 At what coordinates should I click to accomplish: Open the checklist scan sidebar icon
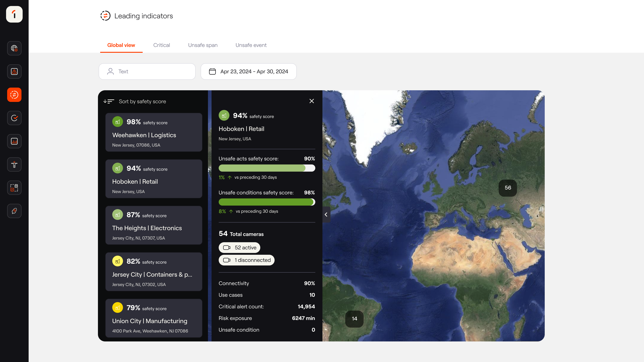click(14, 188)
